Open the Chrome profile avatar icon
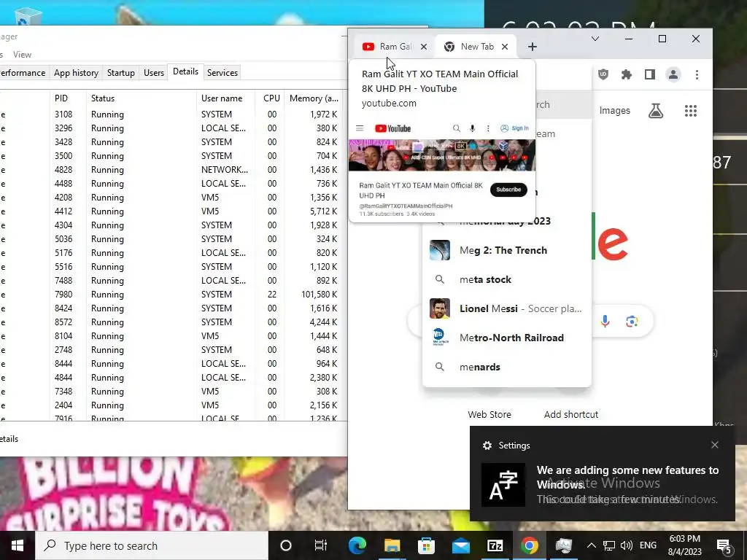Image resolution: width=747 pixels, height=560 pixels. [x=673, y=74]
